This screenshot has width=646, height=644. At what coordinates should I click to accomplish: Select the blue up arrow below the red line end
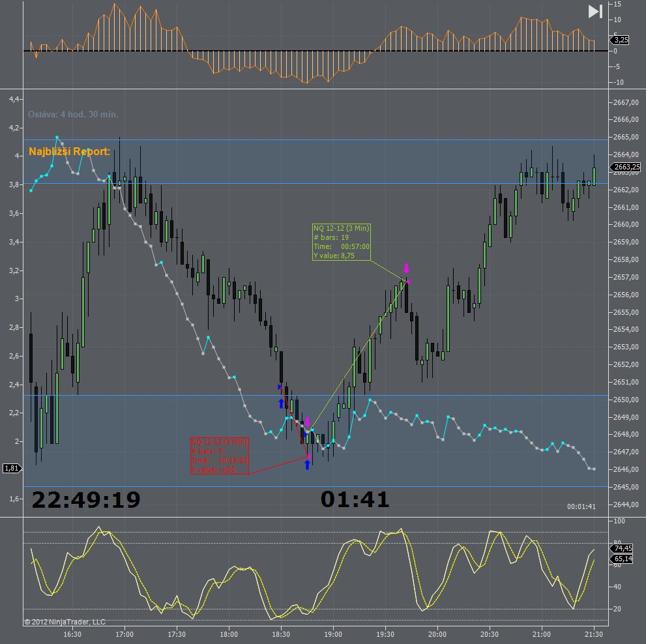(x=307, y=464)
